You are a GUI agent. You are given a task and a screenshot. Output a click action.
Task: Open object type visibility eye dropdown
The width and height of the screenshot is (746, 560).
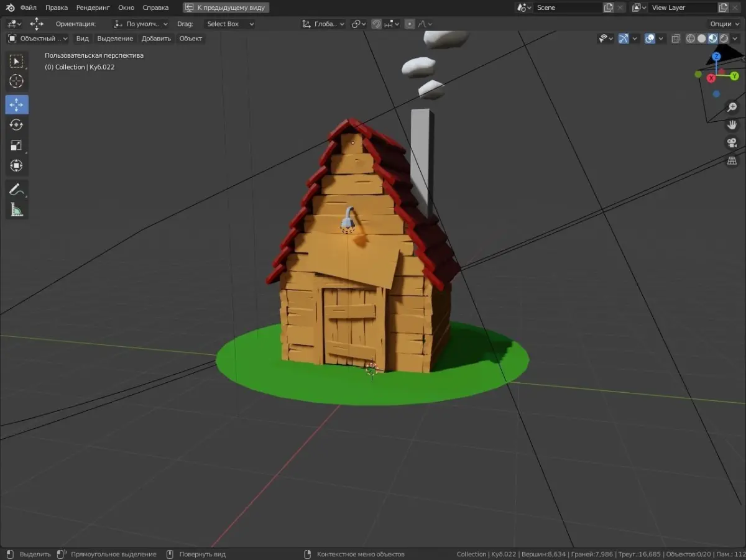[606, 39]
